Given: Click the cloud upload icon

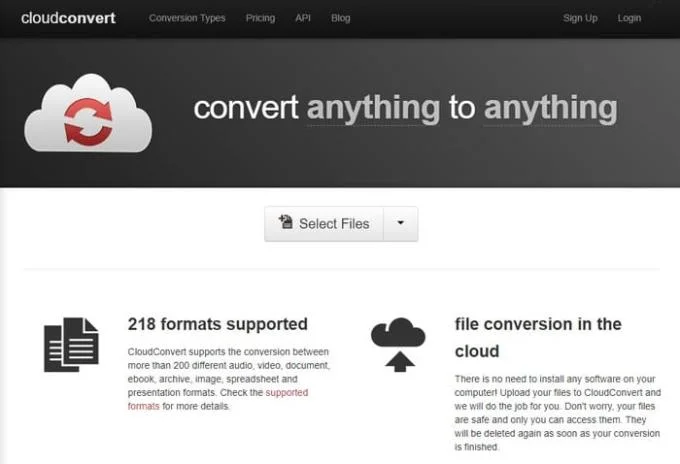Looking at the screenshot, I should [398, 345].
